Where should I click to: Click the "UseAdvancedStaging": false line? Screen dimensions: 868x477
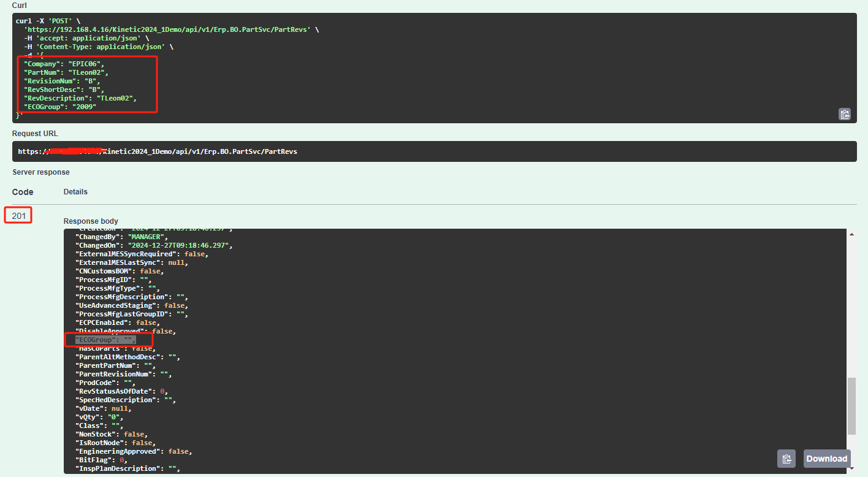pos(131,305)
